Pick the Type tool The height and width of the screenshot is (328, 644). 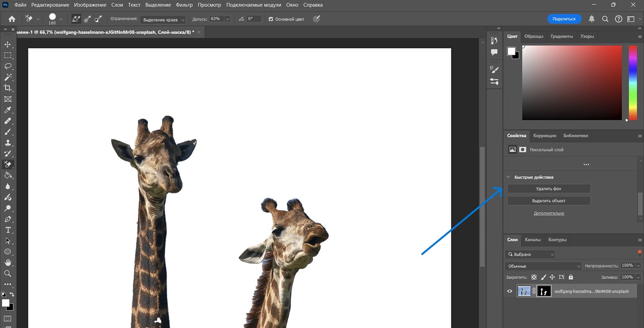(x=8, y=230)
